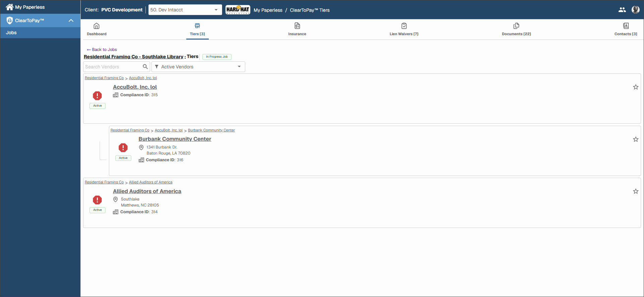Click Residential Framing Co breadcrumb in AccuBolt card
The width and height of the screenshot is (644, 297).
pos(104,78)
